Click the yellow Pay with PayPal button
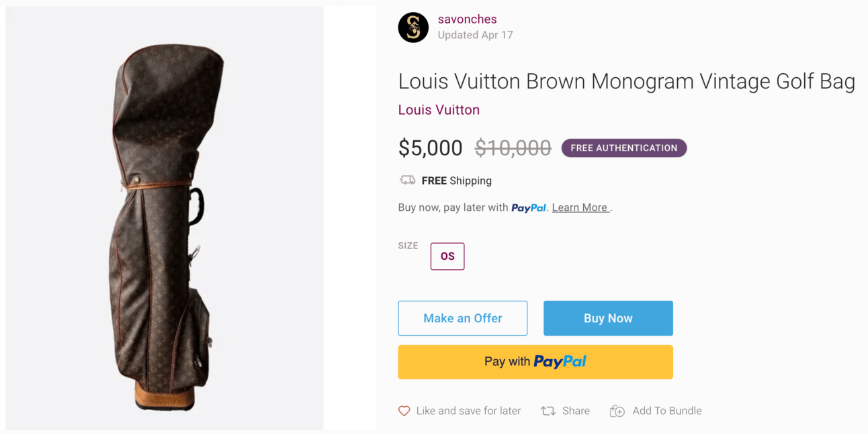This screenshot has height=435, width=868. (x=535, y=362)
